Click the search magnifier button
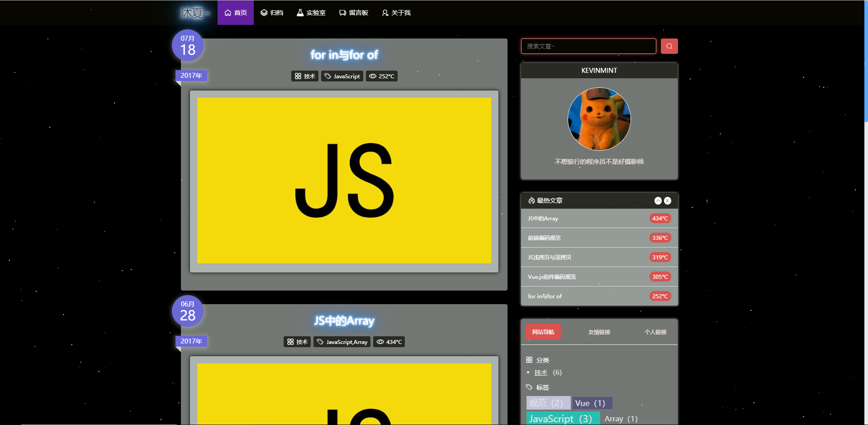 point(669,46)
